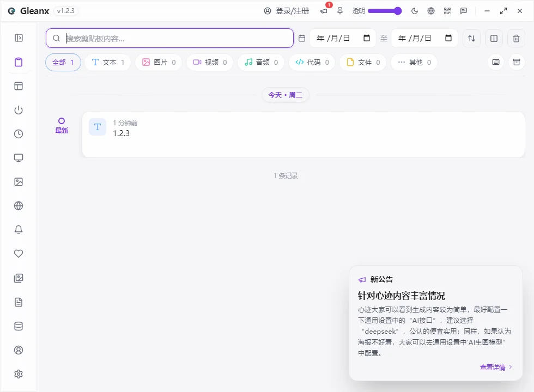Screen dimensions: 534x392
Task: Click the sort order arrows button
Action: [472, 38]
